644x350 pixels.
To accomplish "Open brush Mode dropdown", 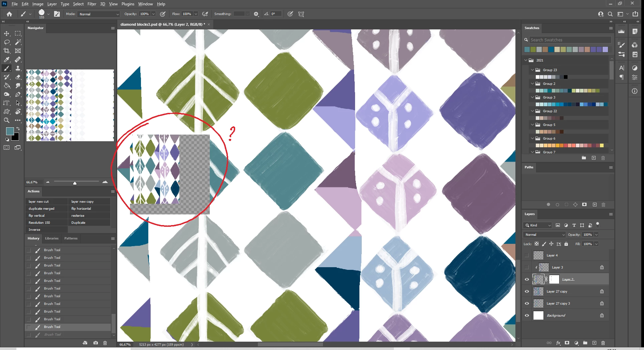I will [99, 14].
